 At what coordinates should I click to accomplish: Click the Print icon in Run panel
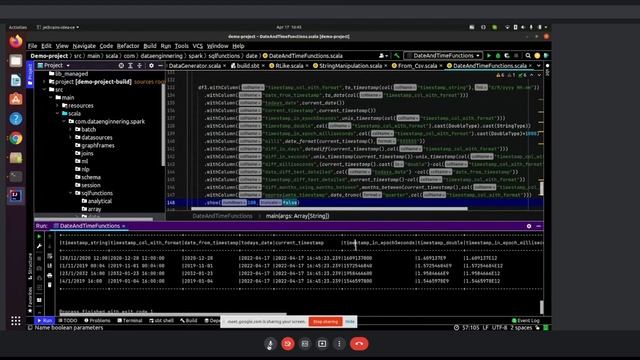coord(49,276)
